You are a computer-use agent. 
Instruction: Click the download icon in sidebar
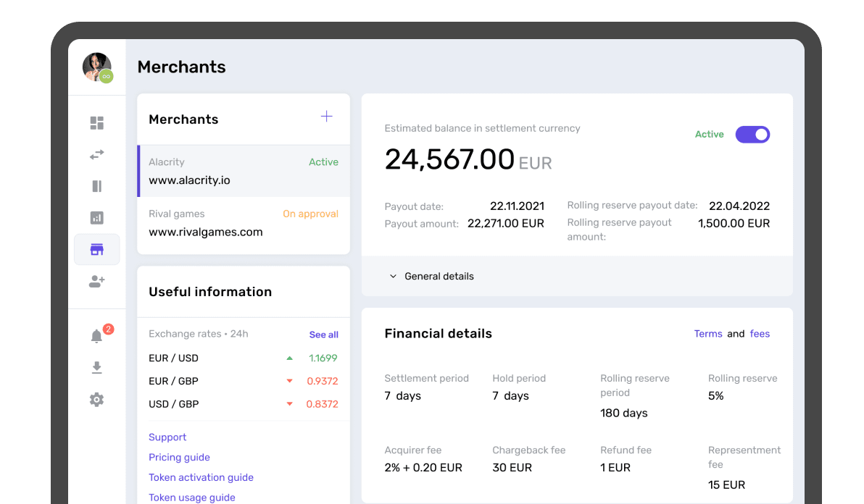pyautogui.click(x=96, y=368)
